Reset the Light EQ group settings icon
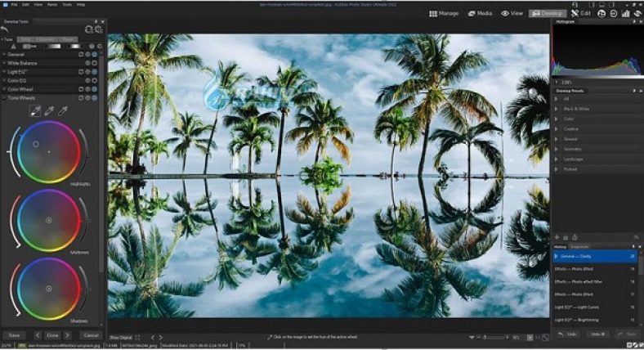 pyautogui.click(x=81, y=72)
